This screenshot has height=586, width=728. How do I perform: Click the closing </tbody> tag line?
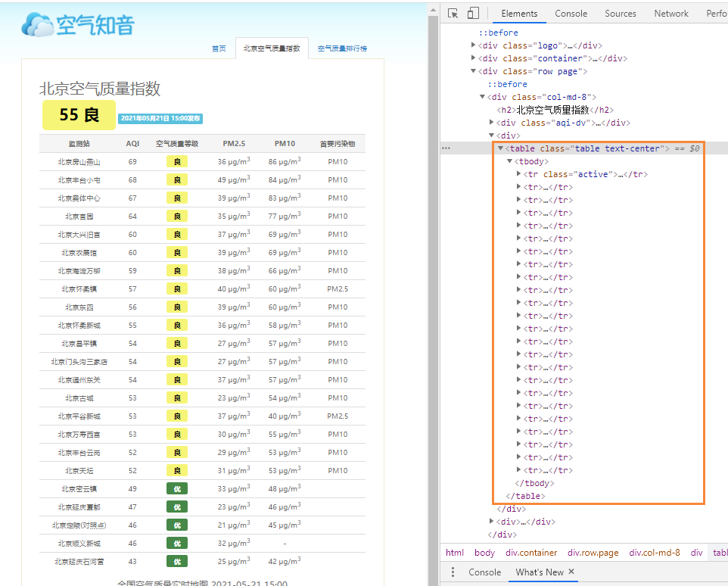tap(534, 483)
